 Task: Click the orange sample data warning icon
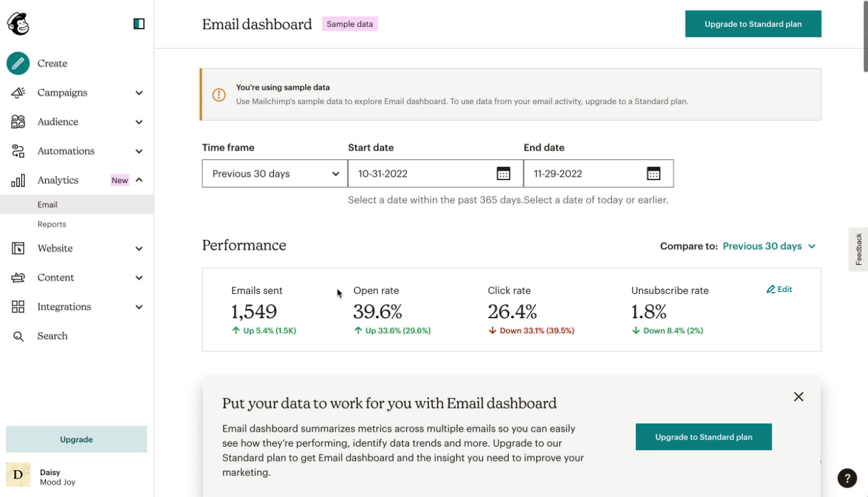click(x=219, y=95)
